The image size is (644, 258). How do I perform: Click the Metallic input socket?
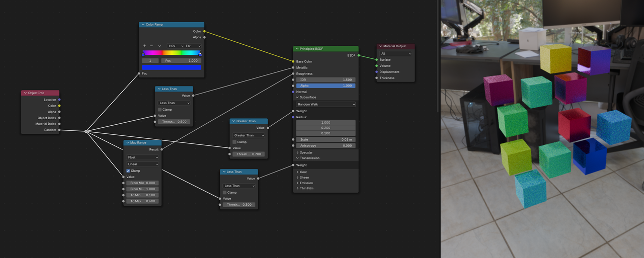[x=293, y=67]
